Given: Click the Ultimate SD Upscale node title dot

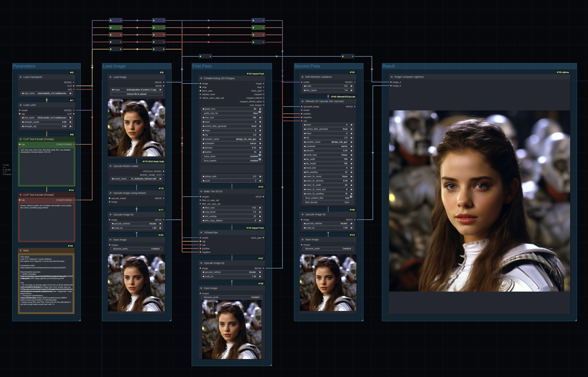Looking at the screenshot, I should tap(303, 101).
